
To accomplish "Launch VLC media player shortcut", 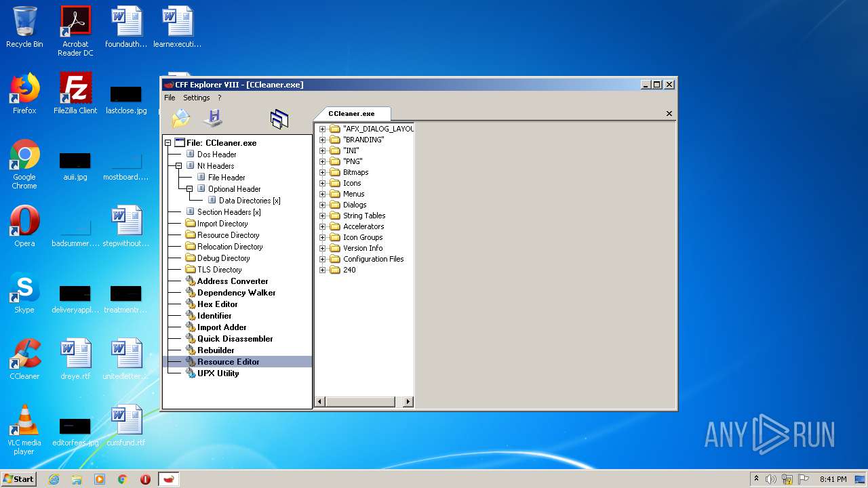I will (24, 430).
